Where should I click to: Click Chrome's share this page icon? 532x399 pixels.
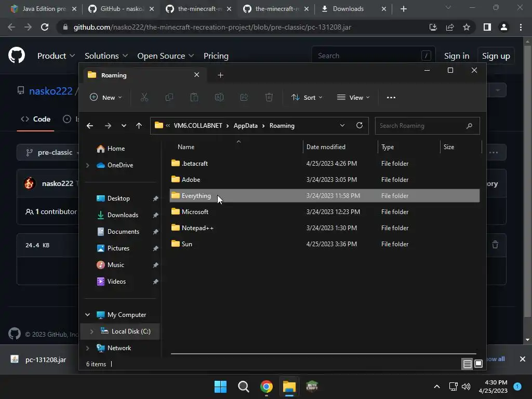coord(450,27)
